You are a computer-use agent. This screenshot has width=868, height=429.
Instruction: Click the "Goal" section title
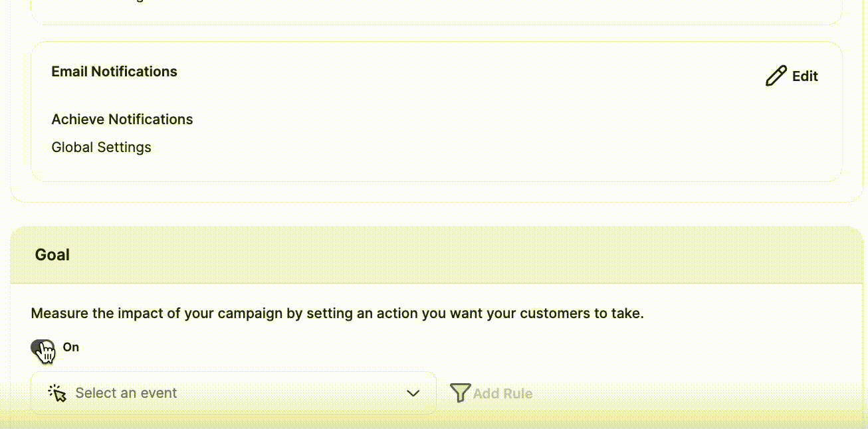coord(53,255)
